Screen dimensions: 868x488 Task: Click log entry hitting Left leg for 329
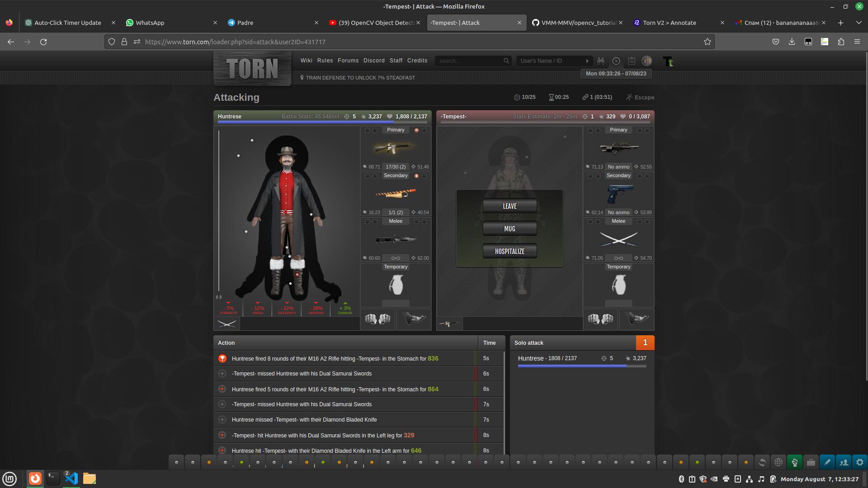[346, 435]
